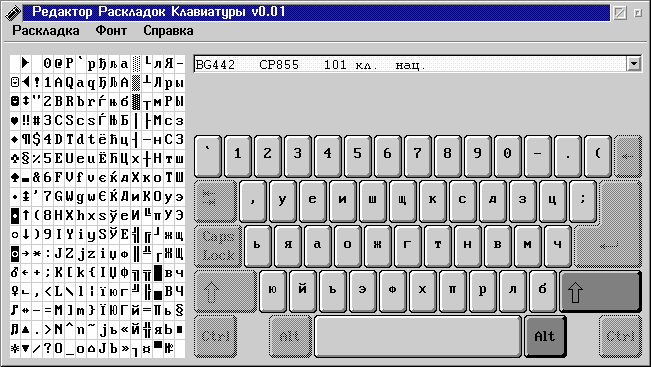Expand the BG442 CP855 layout dropdown arrow
The image size is (651, 367).
click(634, 64)
